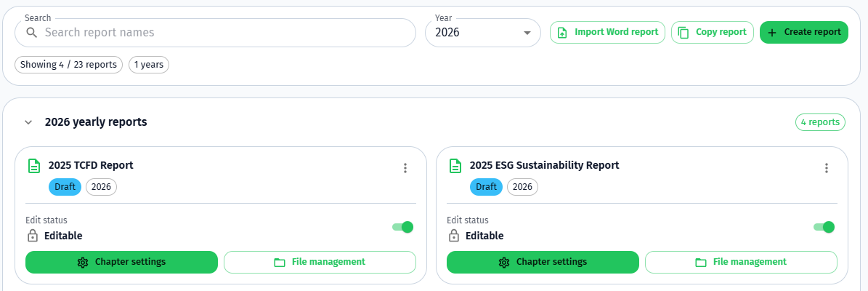868x291 pixels.
Task: Click the 2026 tag on 2025 TCFD Report
Action: tap(101, 188)
